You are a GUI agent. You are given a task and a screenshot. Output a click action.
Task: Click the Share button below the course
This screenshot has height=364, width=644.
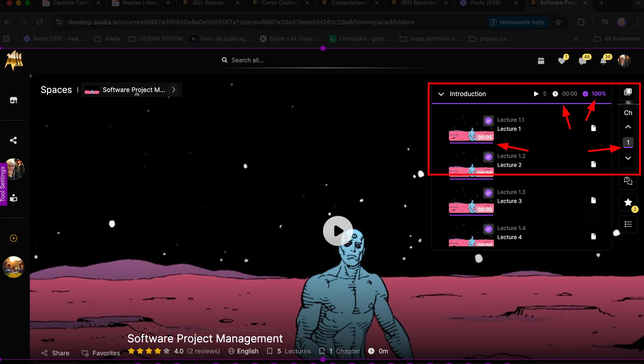pyautogui.click(x=55, y=353)
